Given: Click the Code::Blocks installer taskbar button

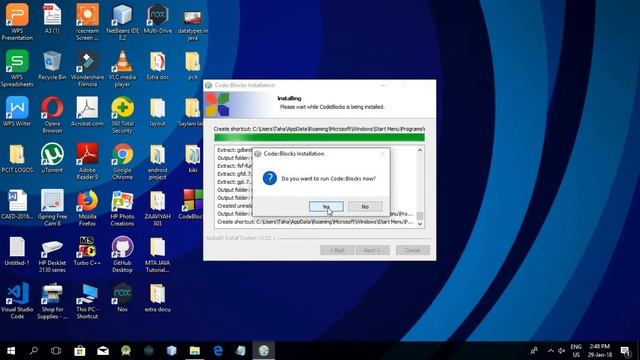Looking at the screenshot, I should (x=264, y=351).
